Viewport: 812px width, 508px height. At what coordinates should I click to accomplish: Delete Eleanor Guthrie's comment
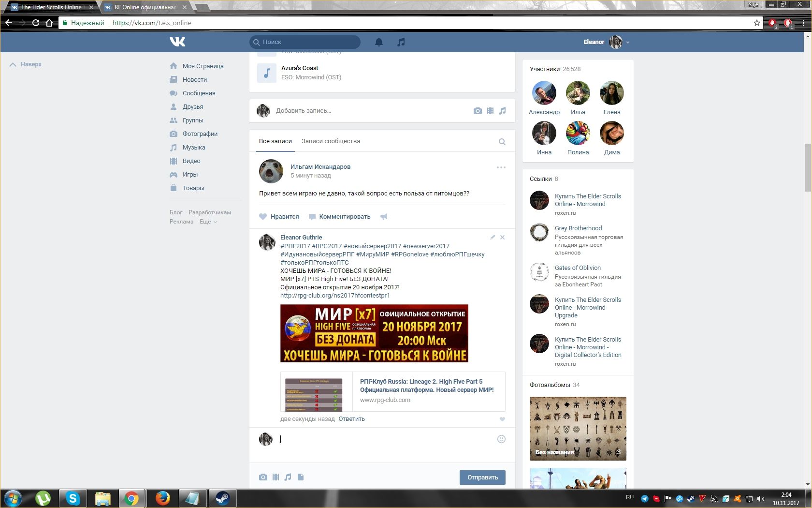click(x=502, y=237)
